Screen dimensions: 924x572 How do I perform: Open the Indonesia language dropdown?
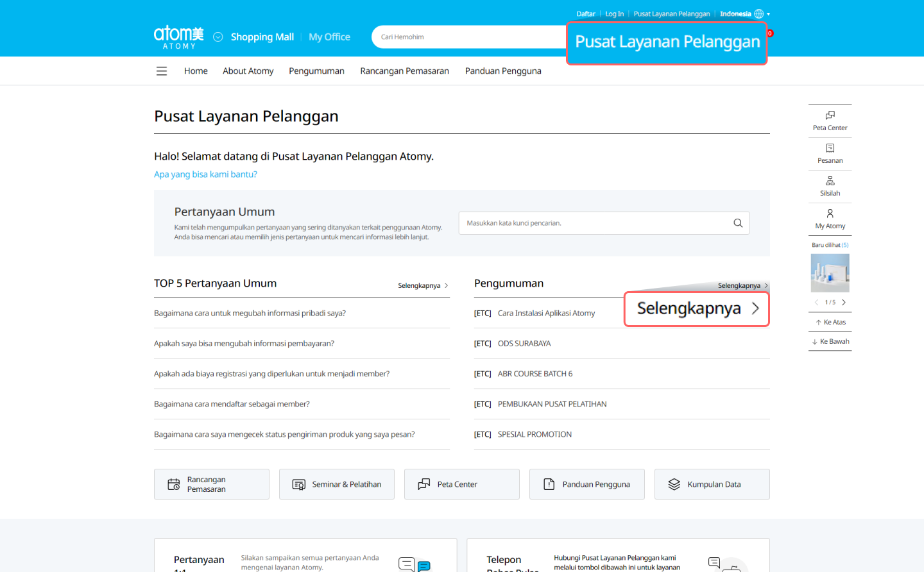[x=744, y=14]
